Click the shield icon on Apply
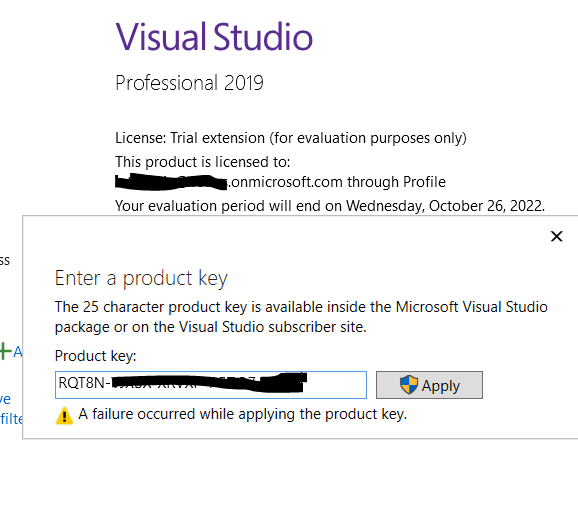The height and width of the screenshot is (508, 578). tap(409, 385)
